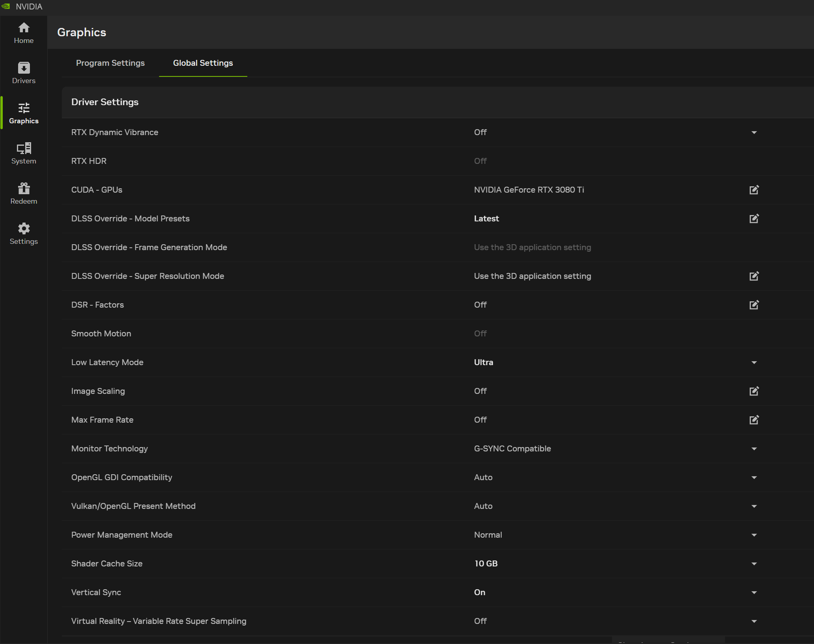
Task: Expand the Monitor Technology dropdown
Action: (x=754, y=449)
